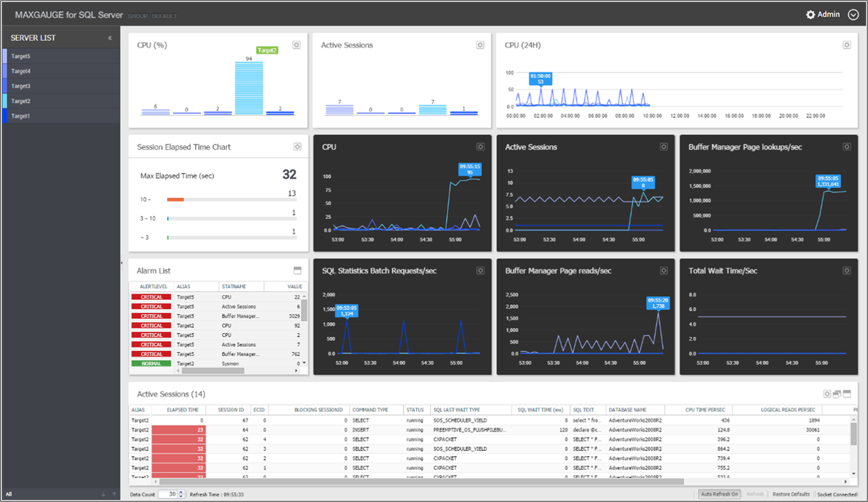Image resolution: width=868 pixels, height=502 pixels.
Task: Select Target5 in server list
Action: pyautogui.click(x=60, y=56)
